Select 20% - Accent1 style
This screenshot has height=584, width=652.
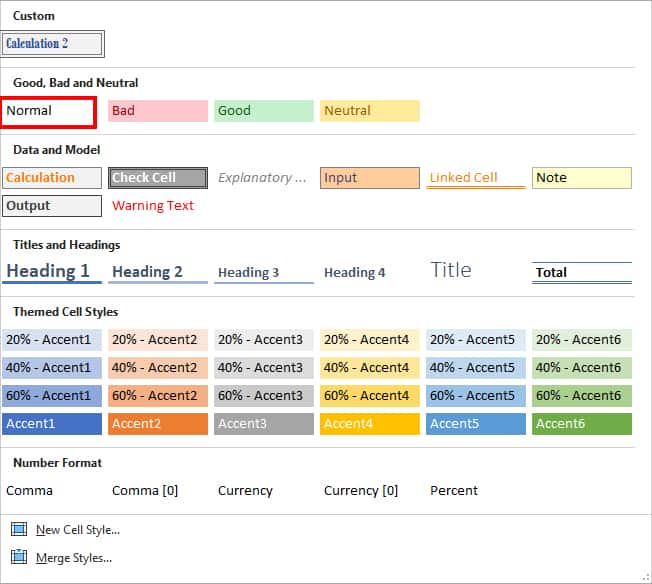52,340
